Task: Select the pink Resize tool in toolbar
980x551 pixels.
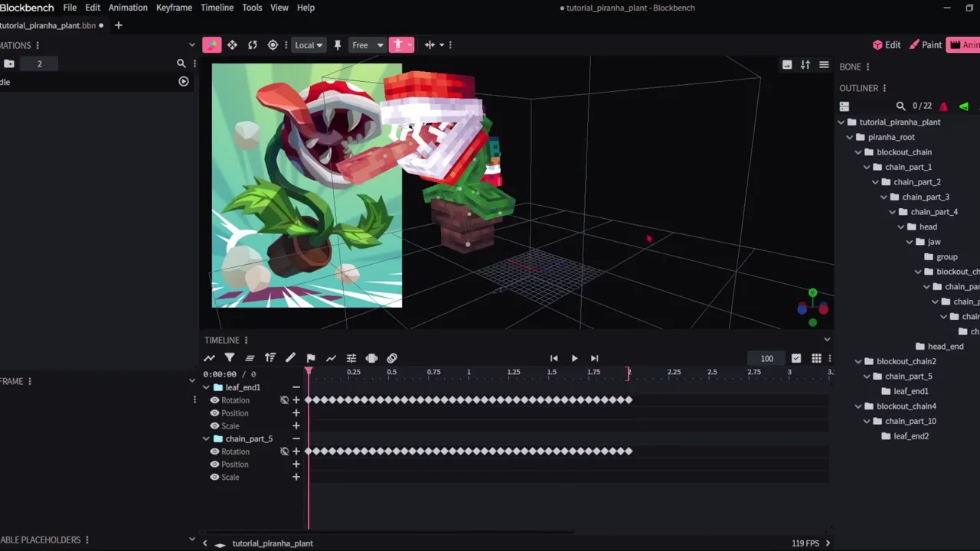Action: tap(212, 45)
